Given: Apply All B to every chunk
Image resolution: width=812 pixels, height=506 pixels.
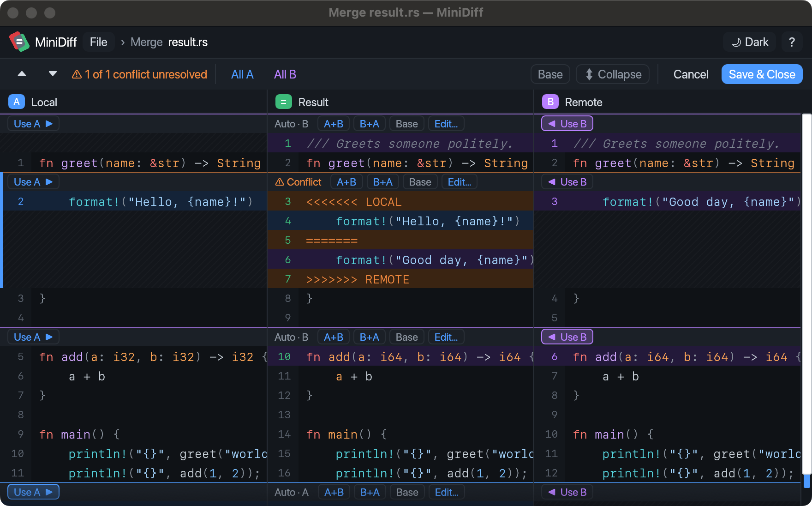Looking at the screenshot, I should [x=285, y=74].
